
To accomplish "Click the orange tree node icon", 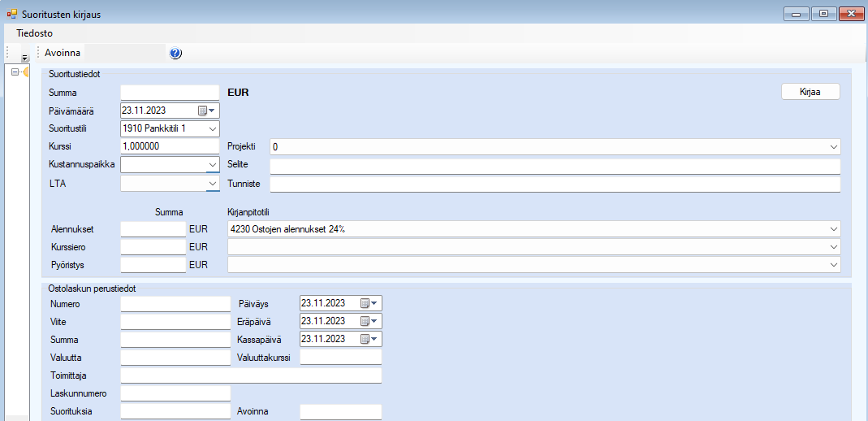I will 26,72.
